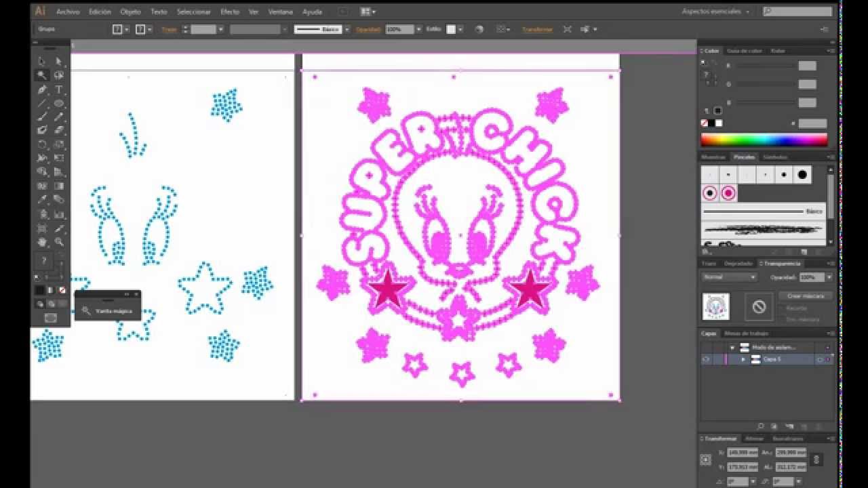Select the Eyedropper tool
Viewport: 868px width, 488px height.
42,200
